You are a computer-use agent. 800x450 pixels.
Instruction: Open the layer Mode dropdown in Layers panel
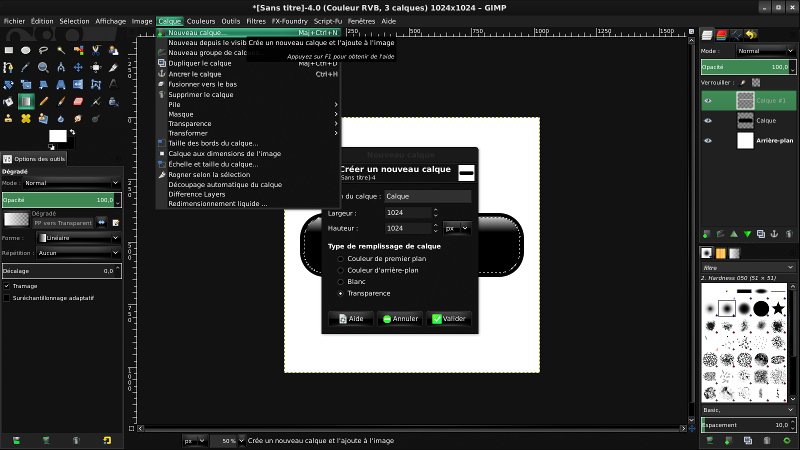click(x=765, y=51)
